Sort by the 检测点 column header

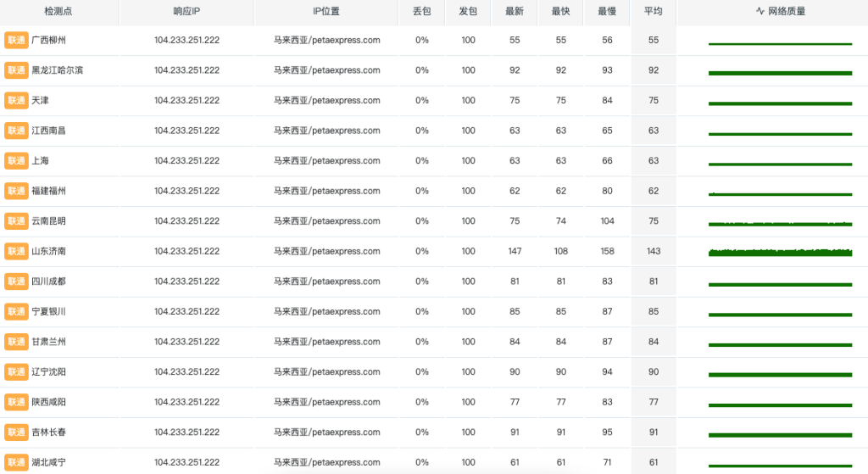59,12
